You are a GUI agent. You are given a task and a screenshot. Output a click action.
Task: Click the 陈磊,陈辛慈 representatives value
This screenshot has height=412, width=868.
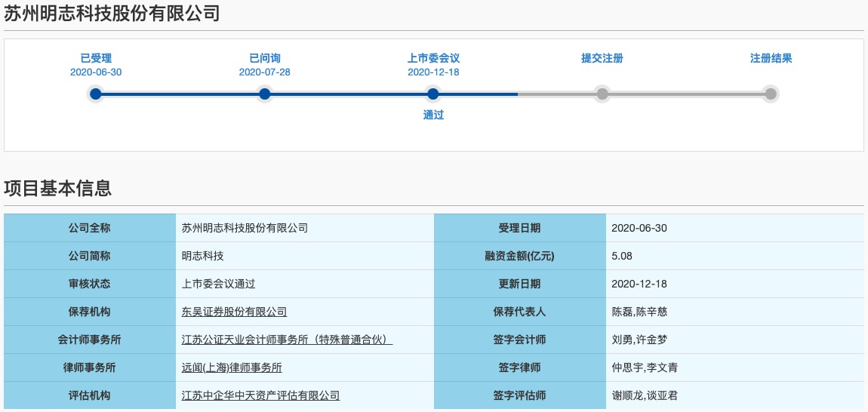(639, 312)
